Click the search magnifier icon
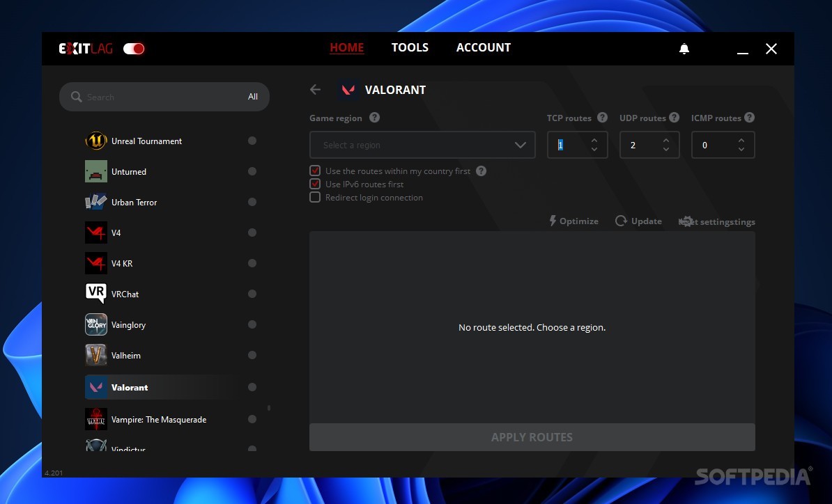Image resolution: width=832 pixels, height=504 pixels. pos(77,97)
